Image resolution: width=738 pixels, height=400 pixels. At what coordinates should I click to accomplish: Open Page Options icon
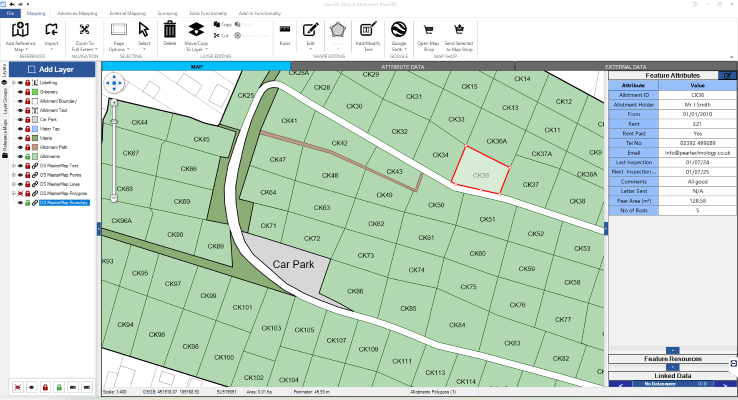(x=119, y=30)
